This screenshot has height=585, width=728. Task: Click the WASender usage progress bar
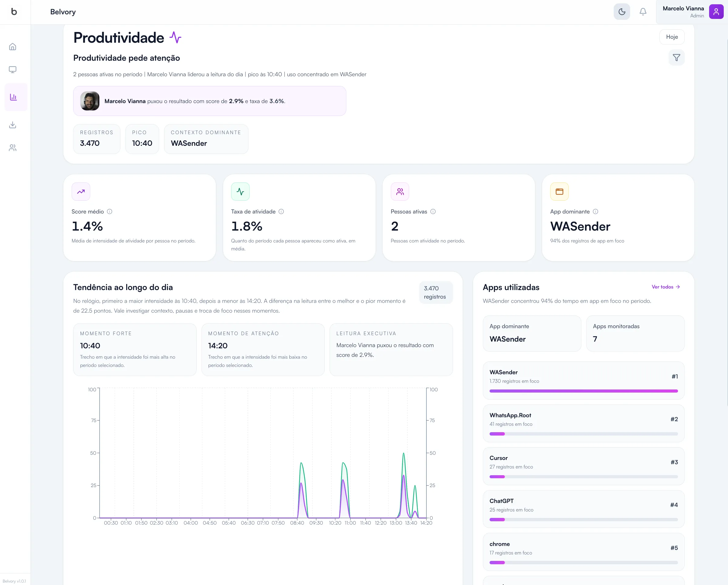pyautogui.click(x=583, y=391)
